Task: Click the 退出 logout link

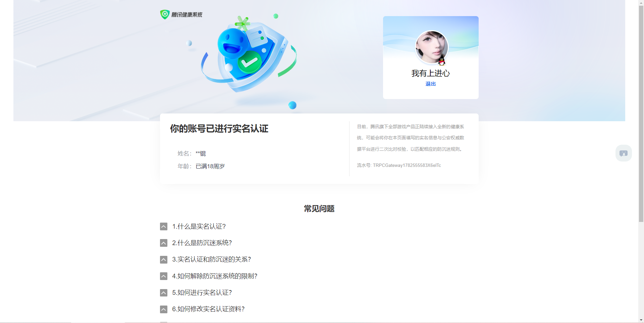Action: point(431,84)
